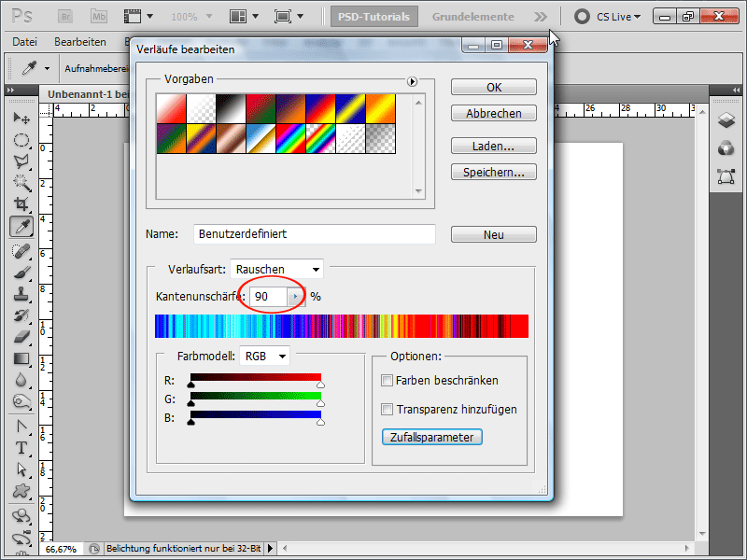747x560 pixels.
Task: Select the Healing Brush tool
Action: click(21, 251)
